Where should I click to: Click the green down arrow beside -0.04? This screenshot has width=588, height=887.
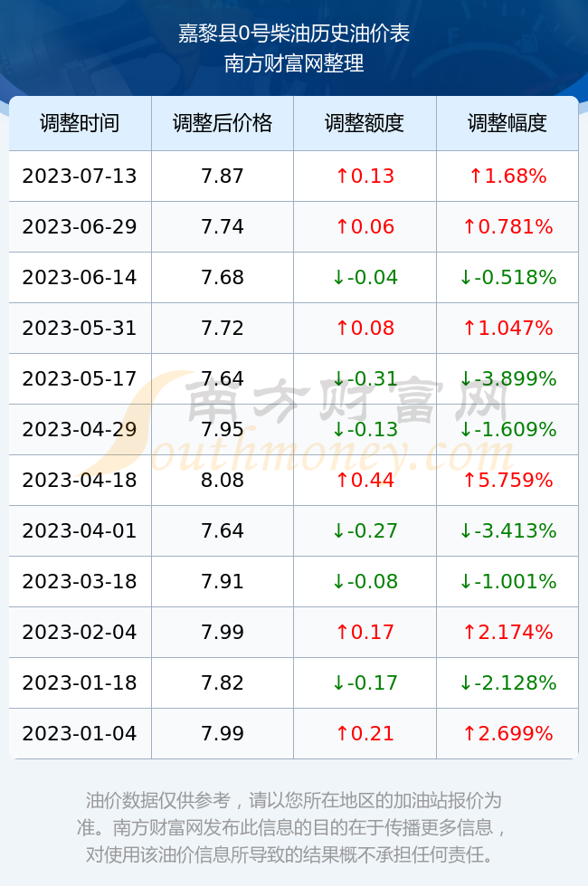338,277
